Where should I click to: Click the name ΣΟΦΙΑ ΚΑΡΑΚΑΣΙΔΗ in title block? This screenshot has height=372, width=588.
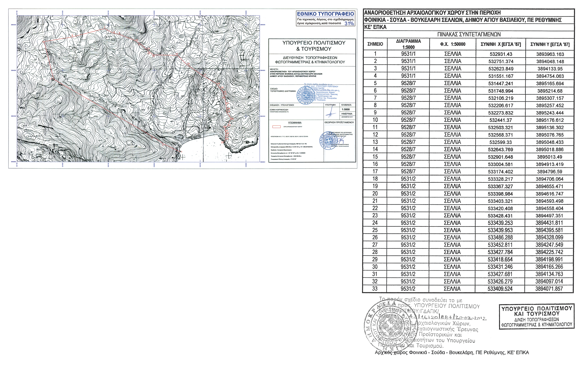point(279,110)
